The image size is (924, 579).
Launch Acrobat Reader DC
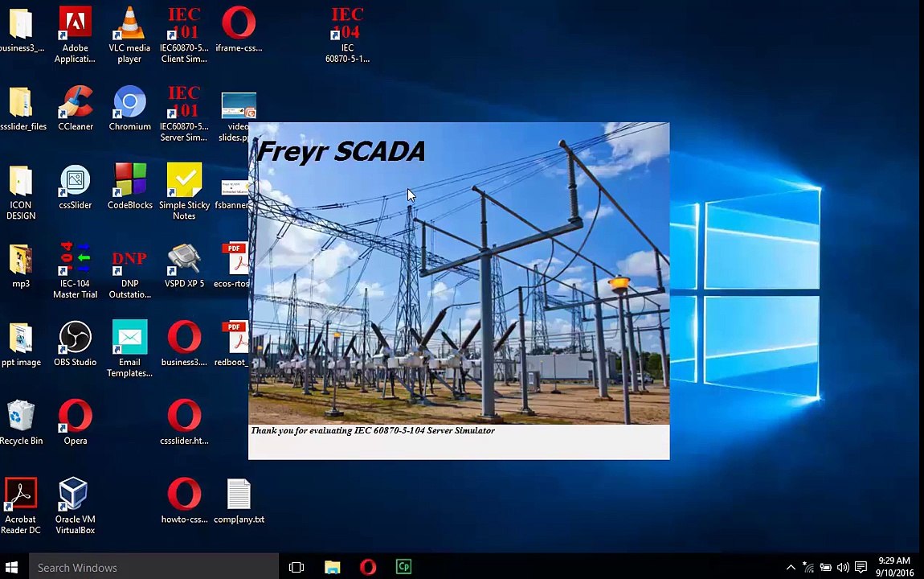pos(21,506)
